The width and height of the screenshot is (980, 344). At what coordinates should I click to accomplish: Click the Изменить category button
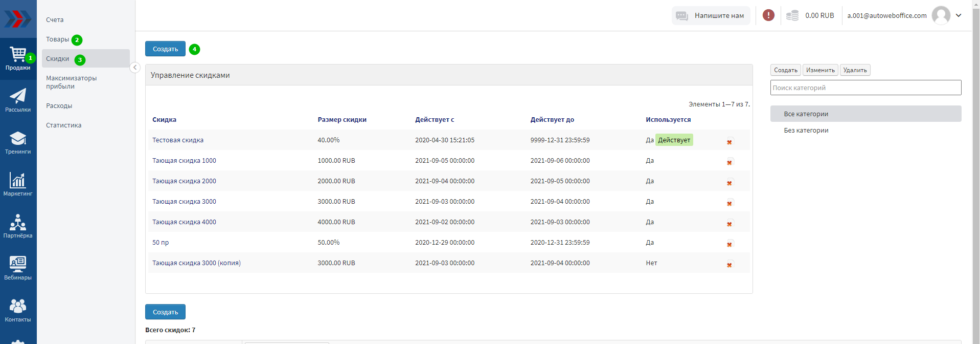[820, 70]
